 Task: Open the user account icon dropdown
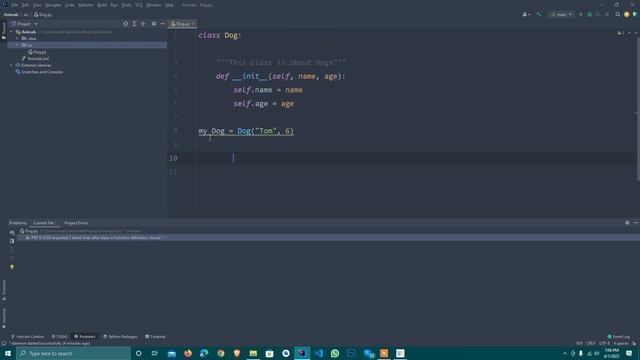526,14
